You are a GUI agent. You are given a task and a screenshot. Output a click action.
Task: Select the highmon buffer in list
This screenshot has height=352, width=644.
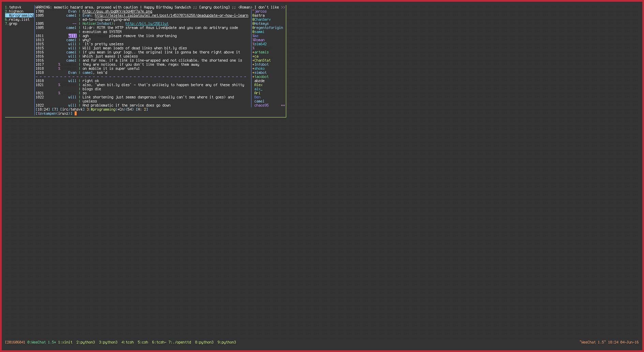tap(16, 11)
